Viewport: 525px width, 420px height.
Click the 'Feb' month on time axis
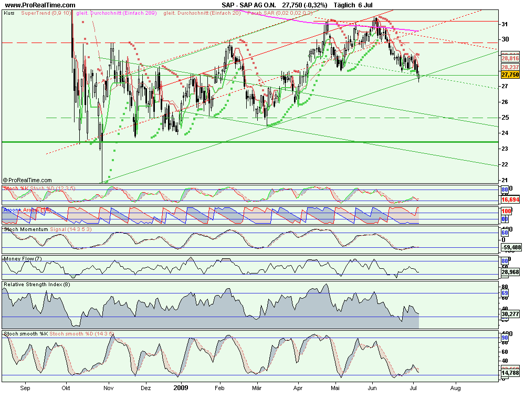tap(219, 388)
